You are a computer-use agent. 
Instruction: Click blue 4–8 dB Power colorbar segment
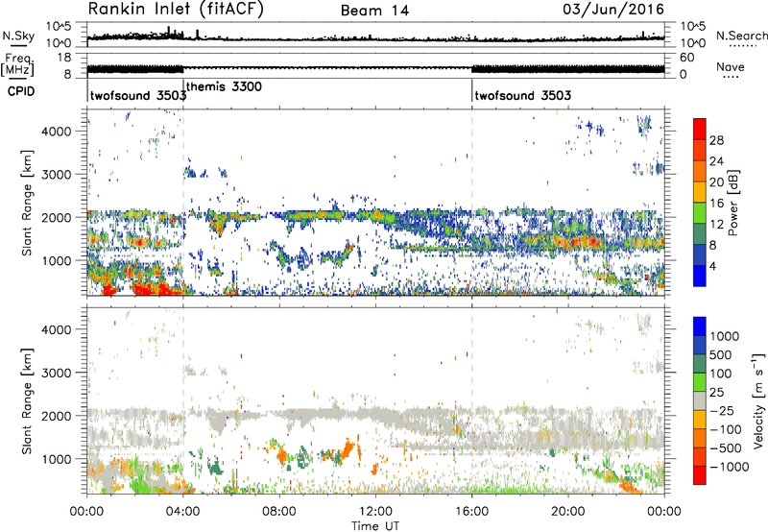pos(700,254)
